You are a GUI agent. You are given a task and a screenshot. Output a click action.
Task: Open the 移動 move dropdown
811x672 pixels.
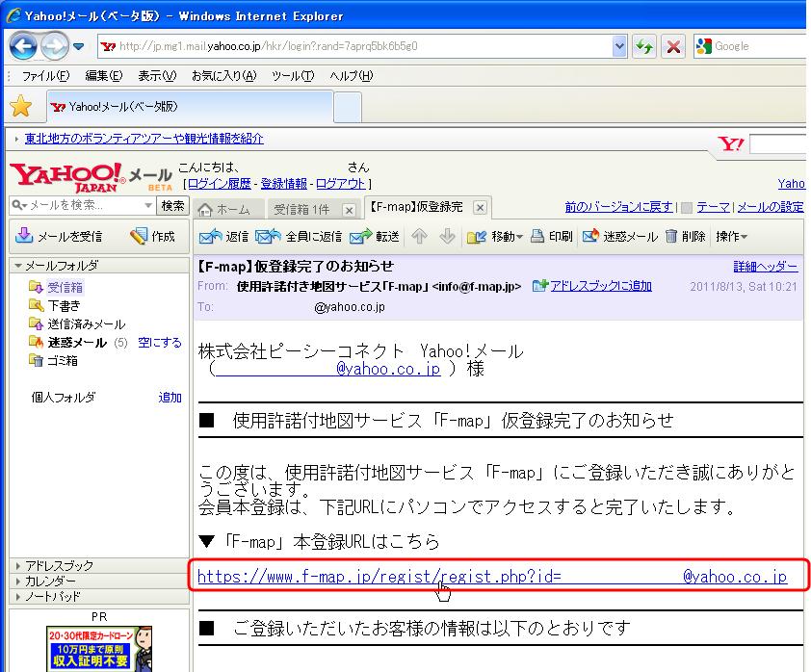click(x=495, y=236)
